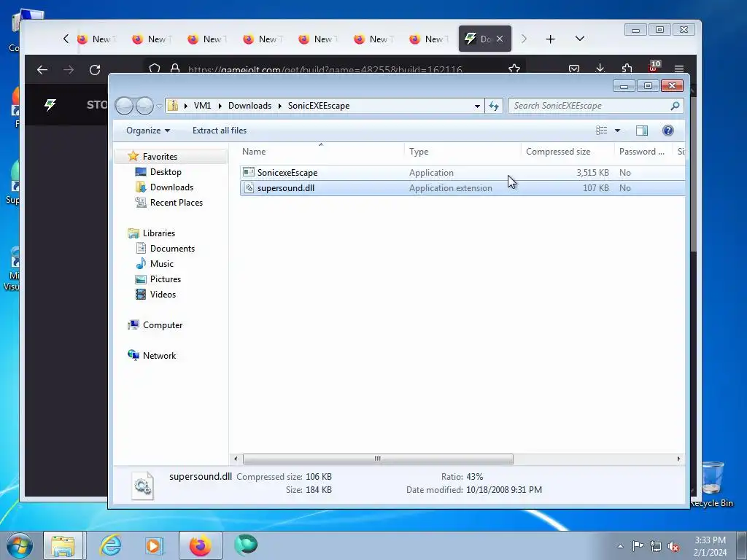The height and width of the screenshot is (560, 747).
Task: Click the Game Jolt lightning logo
Action: pos(50,104)
